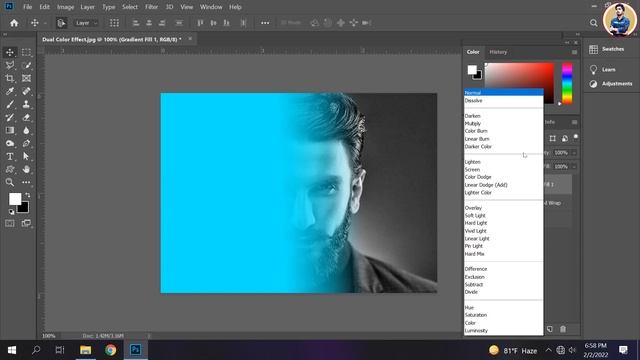
Task: Open the Learn panel
Action: [x=602, y=70]
